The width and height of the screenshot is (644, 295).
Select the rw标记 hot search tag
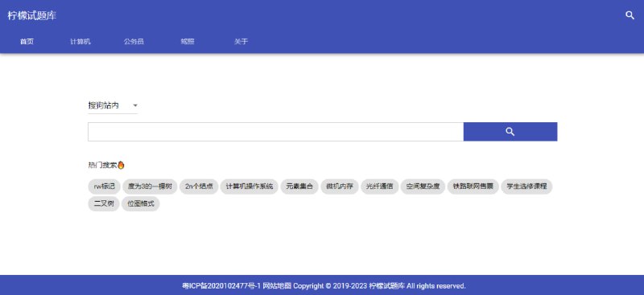(x=104, y=186)
